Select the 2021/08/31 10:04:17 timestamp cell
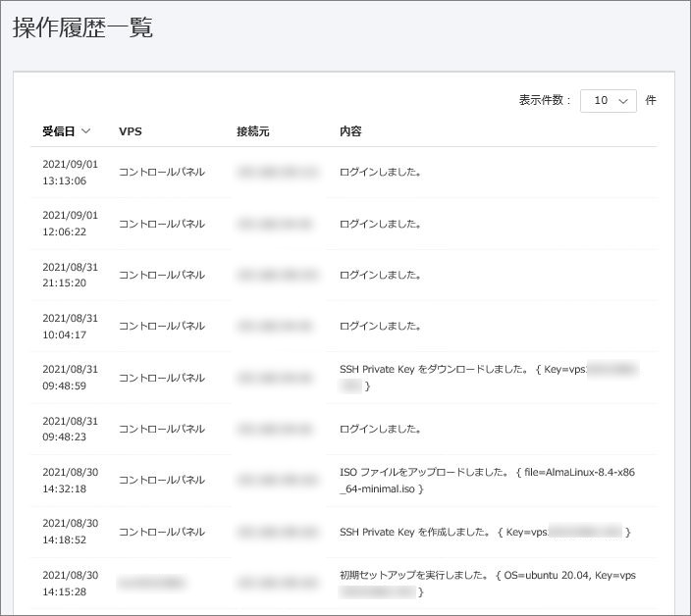This screenshot has height=616, width=691. coord(70,326)
